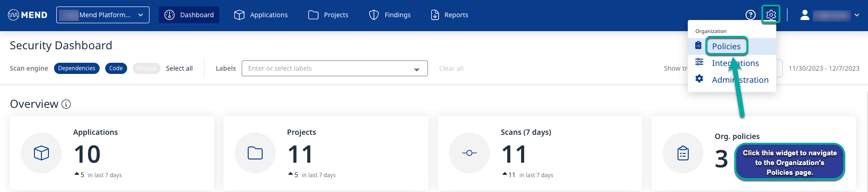Click the Projects folder widget icon
The image size is (868, 192).
tap(255, 153)
